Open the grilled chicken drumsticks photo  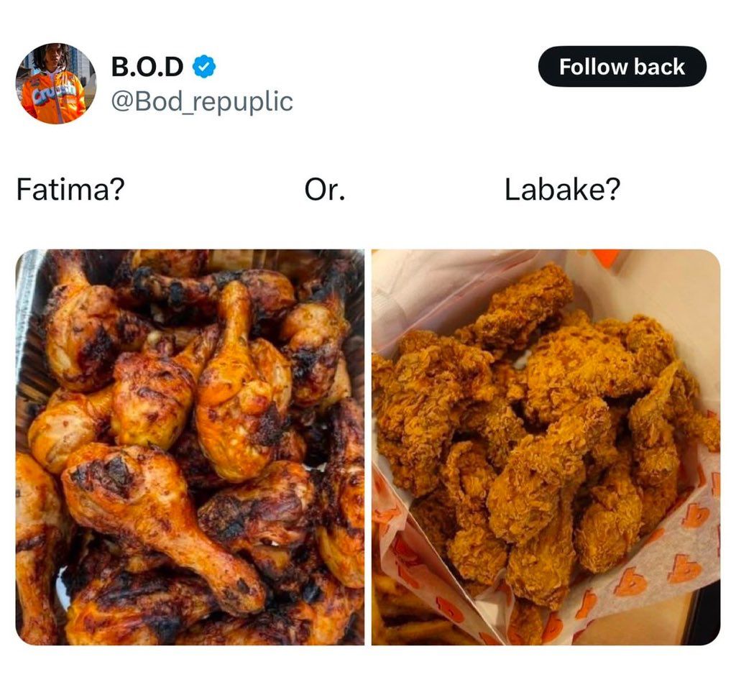coord(190,446)
